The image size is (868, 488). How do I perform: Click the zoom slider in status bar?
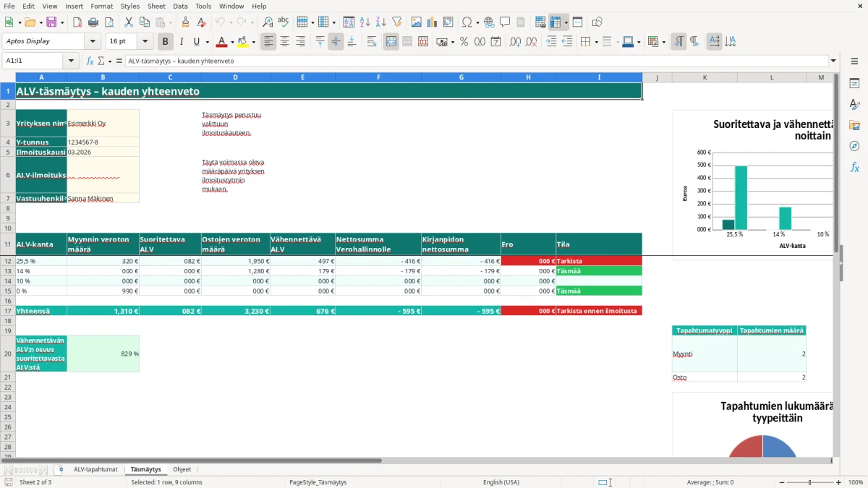coord(810,482)
